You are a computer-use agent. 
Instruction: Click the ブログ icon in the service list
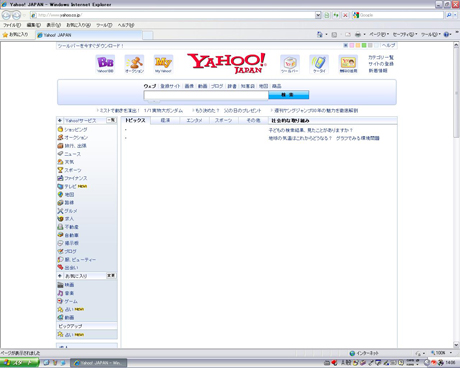tap(60, 251)
